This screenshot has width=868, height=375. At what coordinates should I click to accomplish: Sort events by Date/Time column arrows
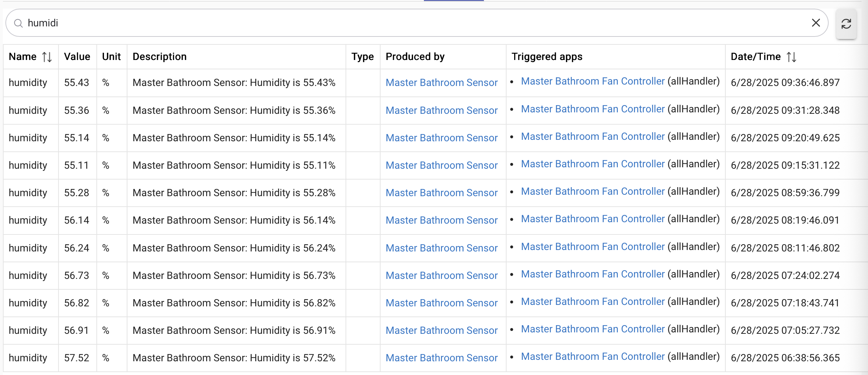tap(791, 57)
